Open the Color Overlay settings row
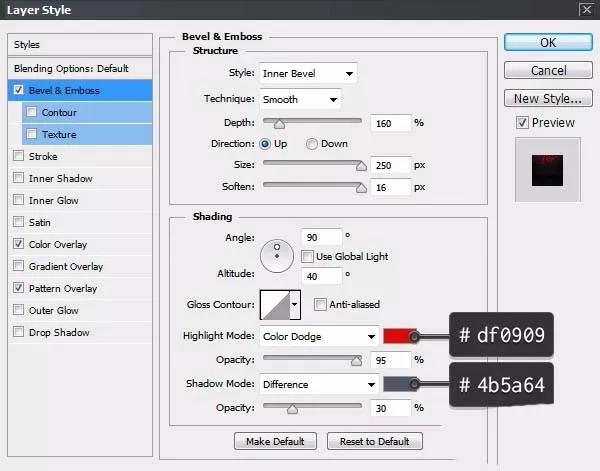This screenshot has width=600, height=471. click(x=80, y=244)
